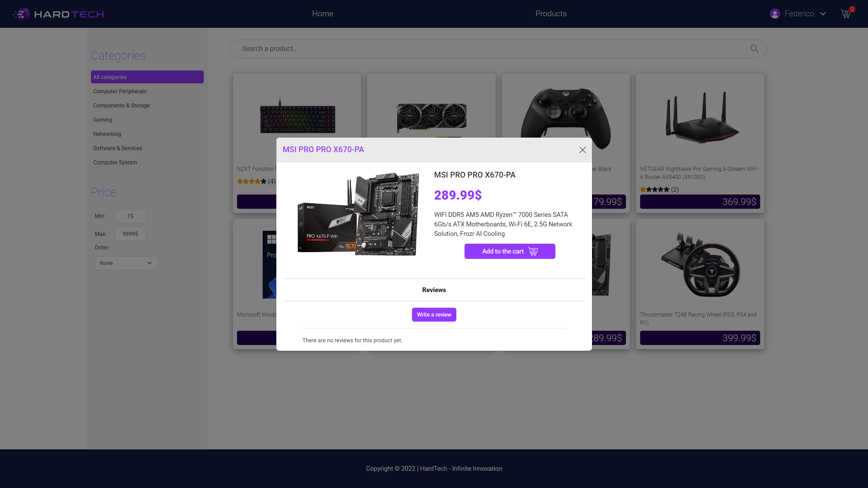Filter by Networking category
Screen dimensions: 868x488
tap(107, 134)
